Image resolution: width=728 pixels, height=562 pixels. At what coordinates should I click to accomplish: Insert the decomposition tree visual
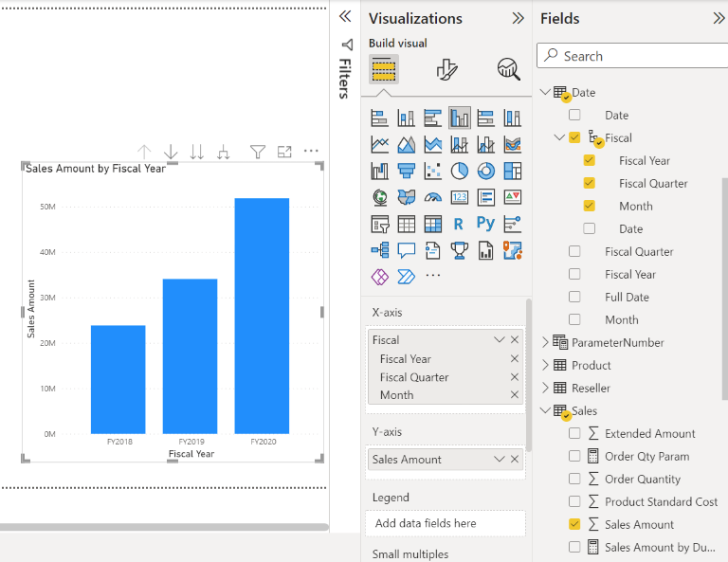[x=379, y=250]
